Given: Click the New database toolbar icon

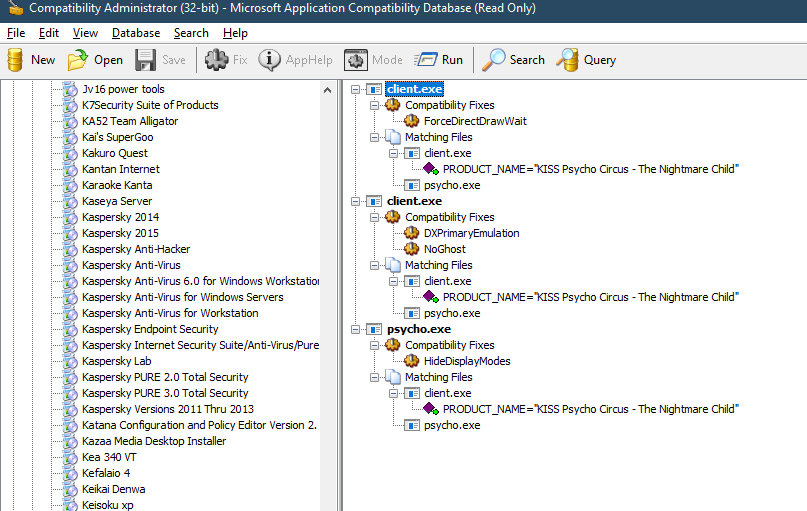Looking at the screenshot, I should pyautogui.click(x=15, y=60).
